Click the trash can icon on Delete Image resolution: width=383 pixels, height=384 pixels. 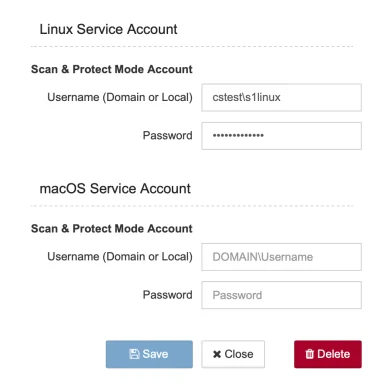[x=309, y=354]
